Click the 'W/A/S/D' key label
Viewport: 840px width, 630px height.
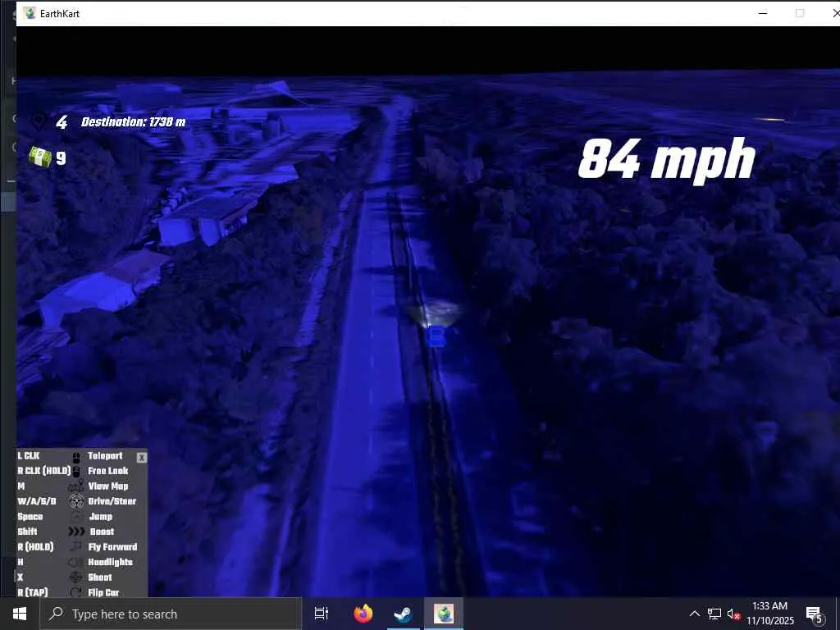click(36, 501)
